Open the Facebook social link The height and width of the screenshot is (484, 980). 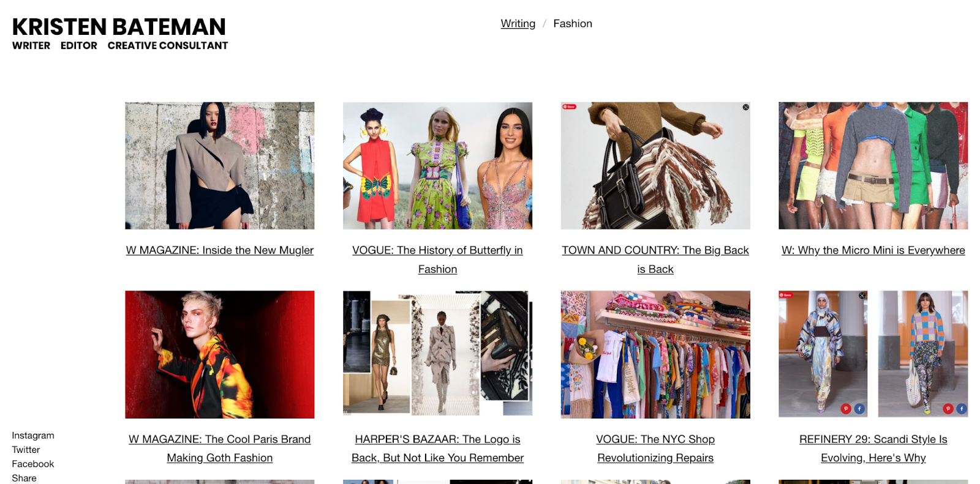pyautogui.click(x=33, y=464)
